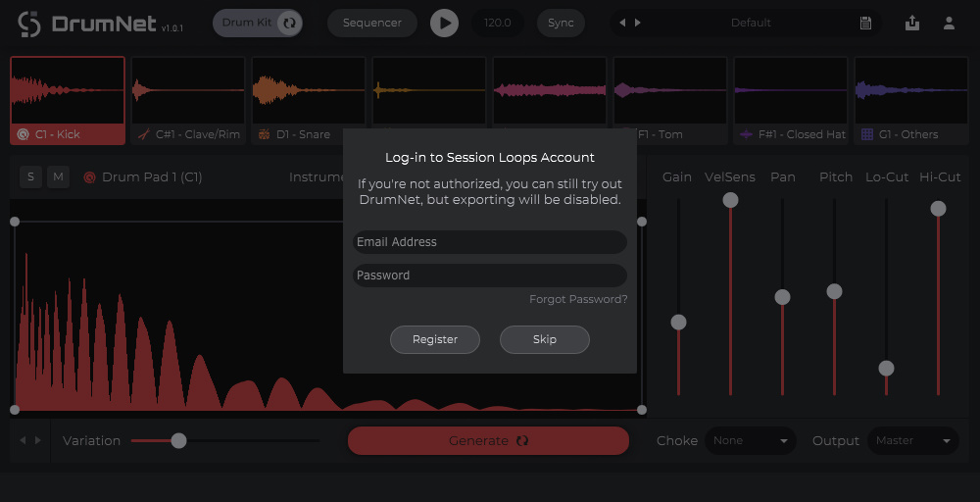Click the Password field
Screen dimensions: 980x502
[x=489, y=276]
